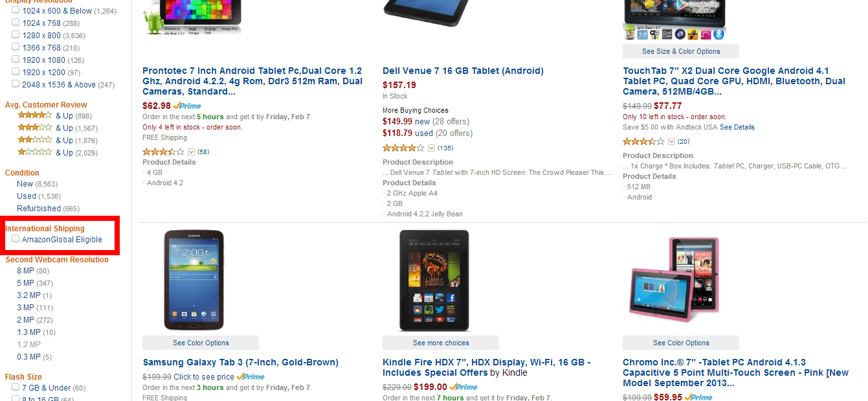Check the 1920 x 1080 resolution filter
Screen dimensions: 868x401
(14, 60)
